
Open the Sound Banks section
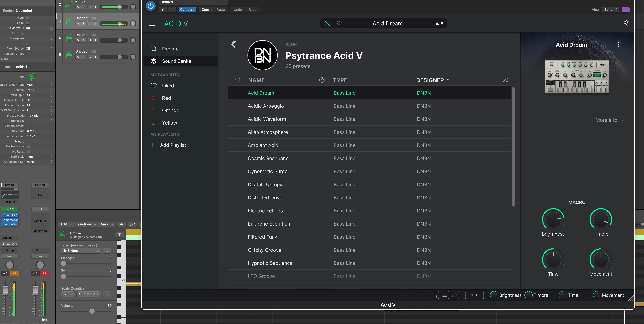point(176,61)
